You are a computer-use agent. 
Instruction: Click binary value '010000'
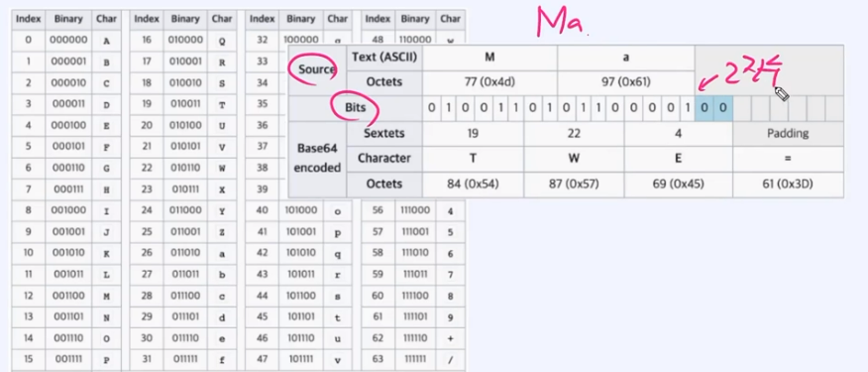pyautogui.click(x=185, y=40)
